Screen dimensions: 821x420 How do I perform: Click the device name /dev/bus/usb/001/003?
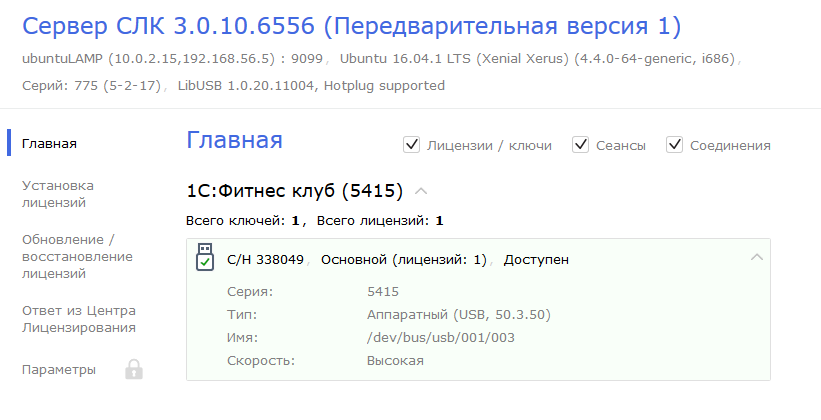[x=440, y=338]
